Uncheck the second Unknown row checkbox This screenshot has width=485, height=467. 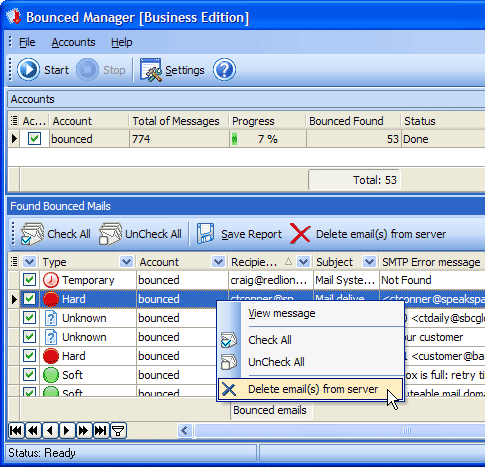coord(29,337)
